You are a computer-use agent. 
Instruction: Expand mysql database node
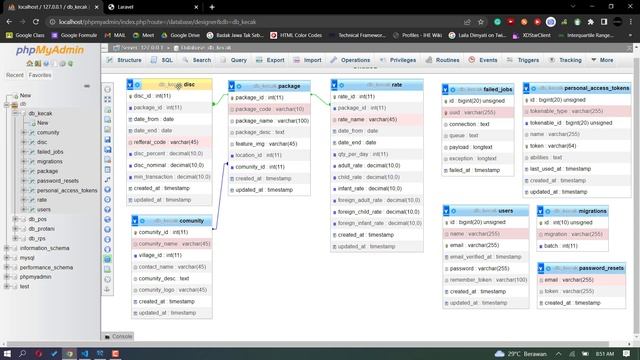pos(7,258)
